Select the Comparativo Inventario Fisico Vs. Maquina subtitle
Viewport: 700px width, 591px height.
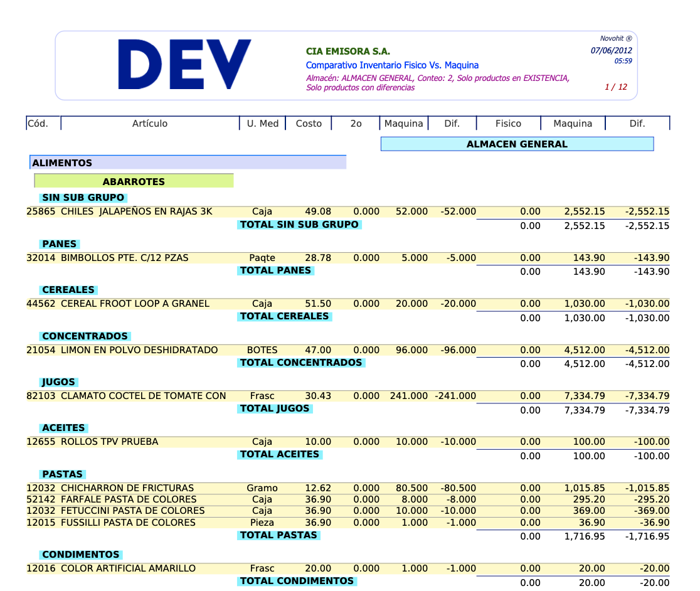click(392, 65)
